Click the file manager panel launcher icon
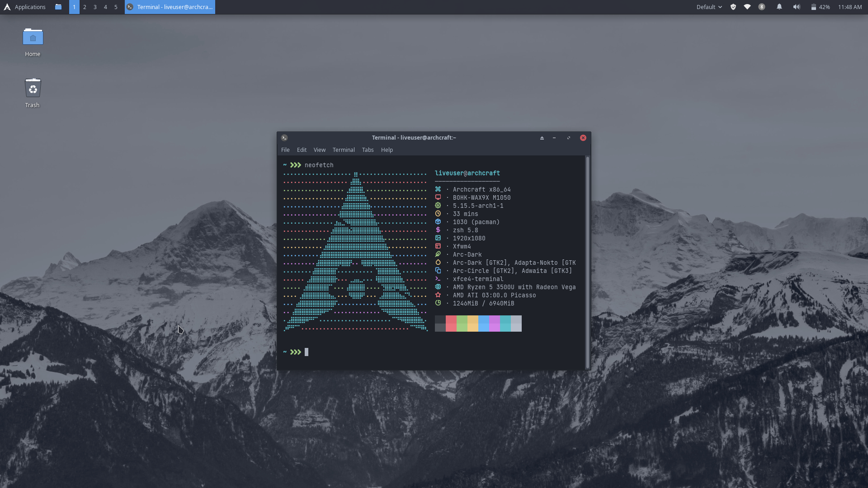The width and height of the screenshot is (868, 488). [58, 7]
